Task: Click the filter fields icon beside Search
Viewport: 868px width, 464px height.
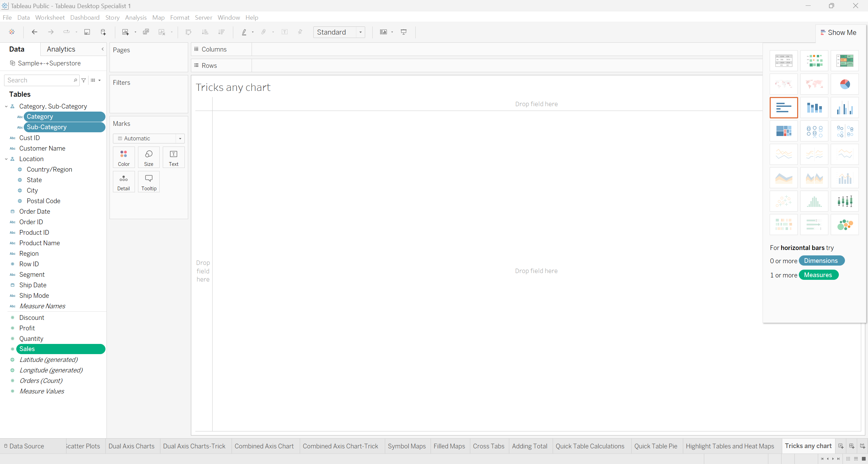Action: pos(84,80)
